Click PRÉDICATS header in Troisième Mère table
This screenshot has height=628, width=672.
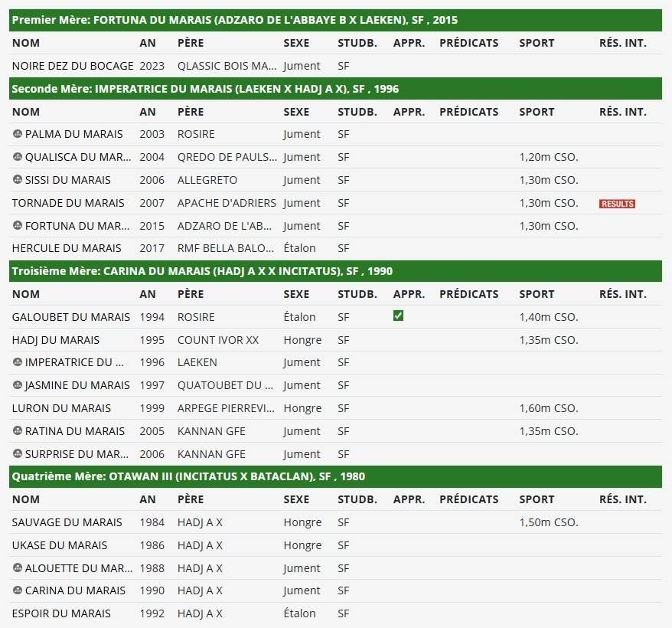click(x=469, y=294)
